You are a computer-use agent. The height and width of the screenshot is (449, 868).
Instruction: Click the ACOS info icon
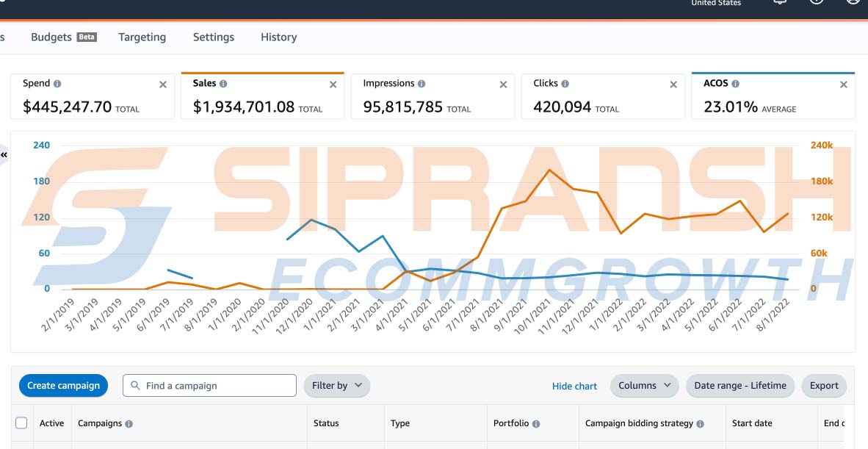(x=735, y=84)
